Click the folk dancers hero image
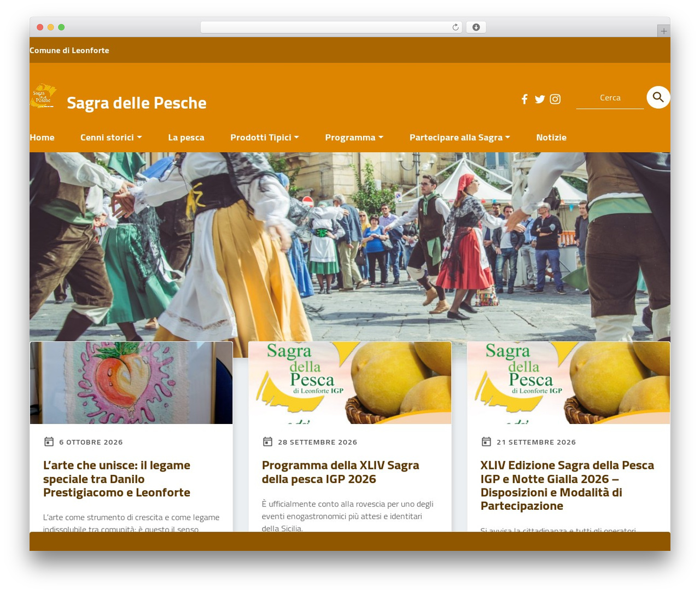Viewport: 700px width, 593px height. 350,246
